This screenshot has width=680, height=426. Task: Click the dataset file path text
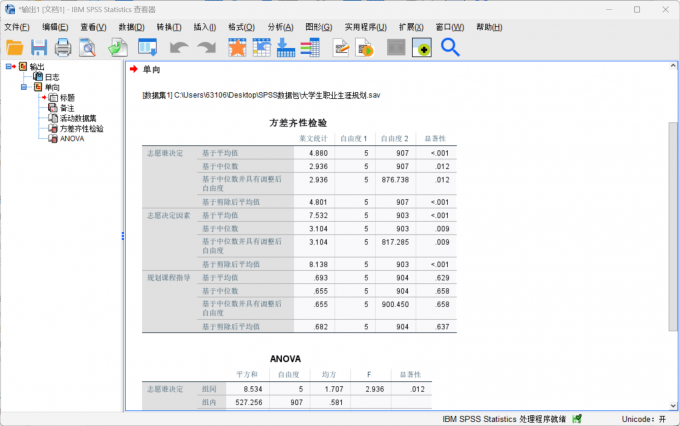pos(262,95)
